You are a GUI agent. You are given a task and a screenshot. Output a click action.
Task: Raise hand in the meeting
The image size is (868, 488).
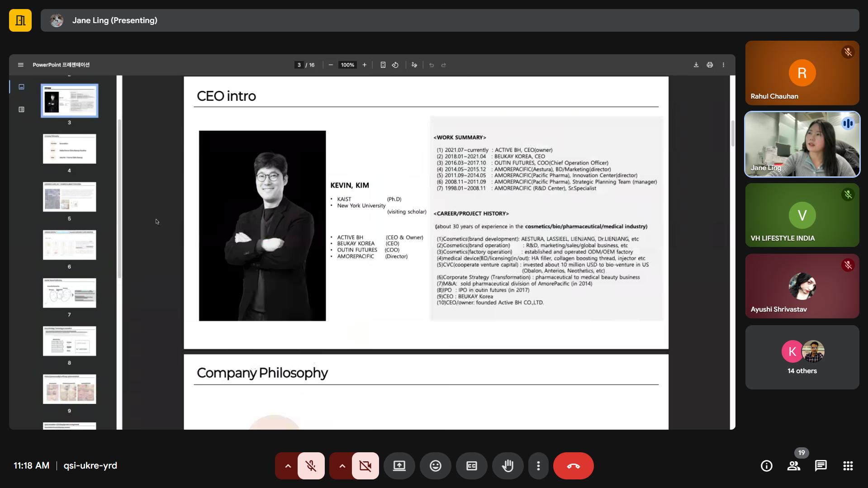click(508, 466)
